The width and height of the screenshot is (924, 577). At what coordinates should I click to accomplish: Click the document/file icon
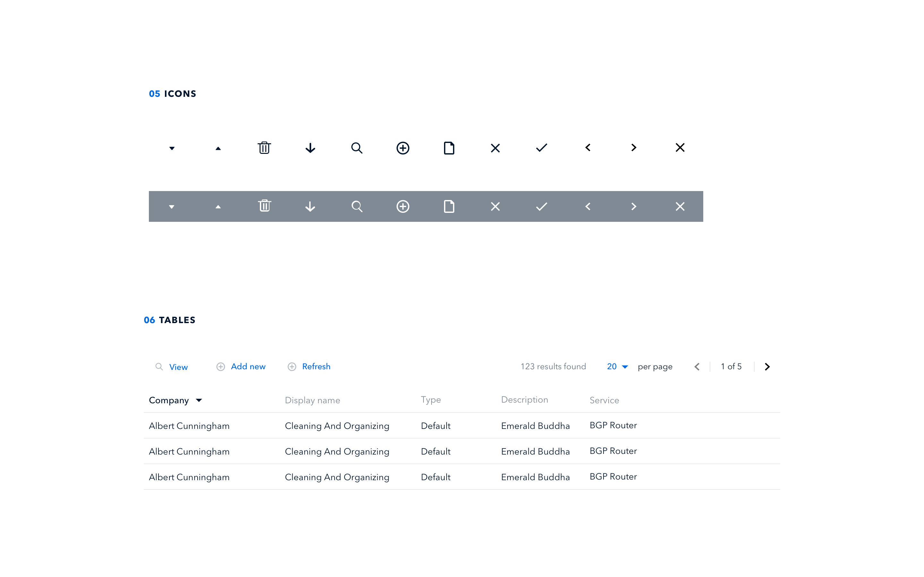click(449, 147)
